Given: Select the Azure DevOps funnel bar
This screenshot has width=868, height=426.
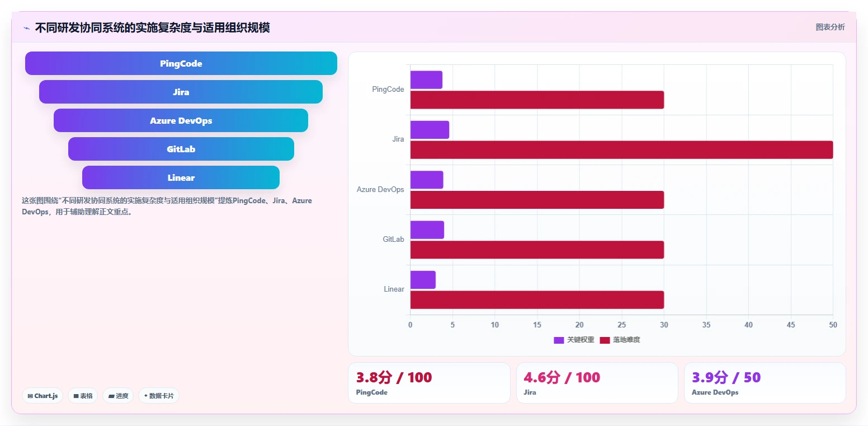Looking at the screenshot, I should (x=181, y=120).
